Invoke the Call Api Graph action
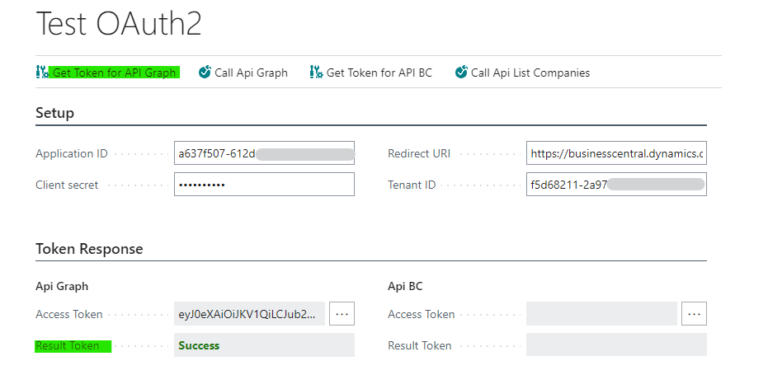The width and height of the screenshot is (768, 389). pyautogui.click(x=251, y=73)
